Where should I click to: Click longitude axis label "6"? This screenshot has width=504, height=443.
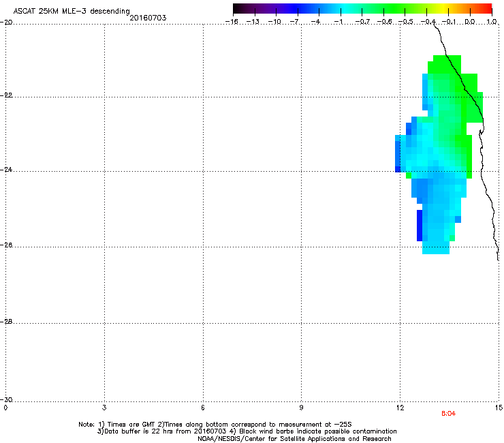[203, 408]
